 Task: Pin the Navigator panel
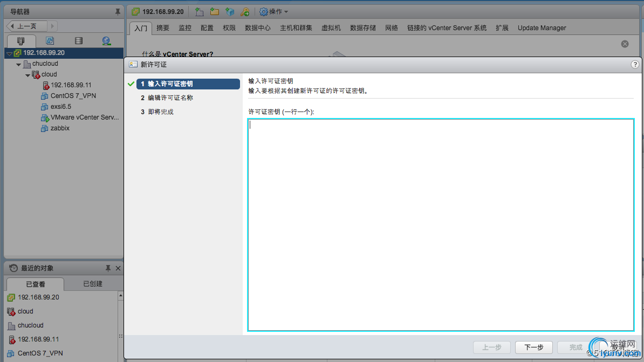[118, 12]
